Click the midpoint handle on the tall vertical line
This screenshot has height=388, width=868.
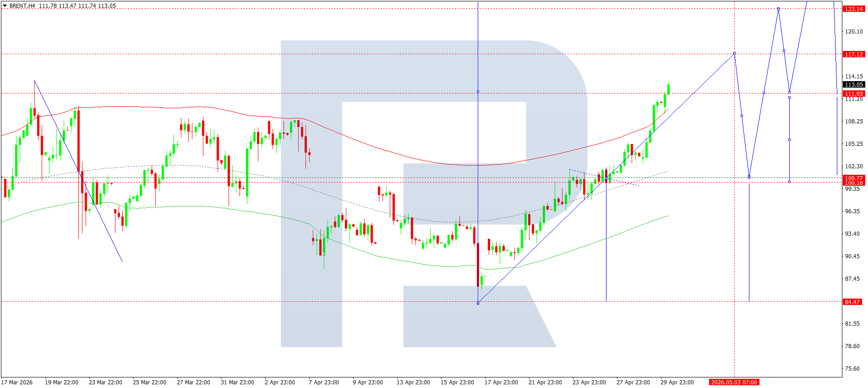(478, 92)
